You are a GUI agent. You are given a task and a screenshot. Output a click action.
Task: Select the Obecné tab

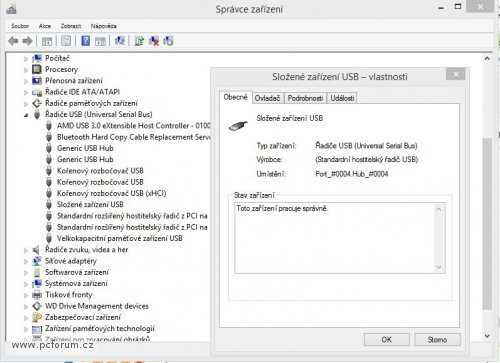coord(235,97)
